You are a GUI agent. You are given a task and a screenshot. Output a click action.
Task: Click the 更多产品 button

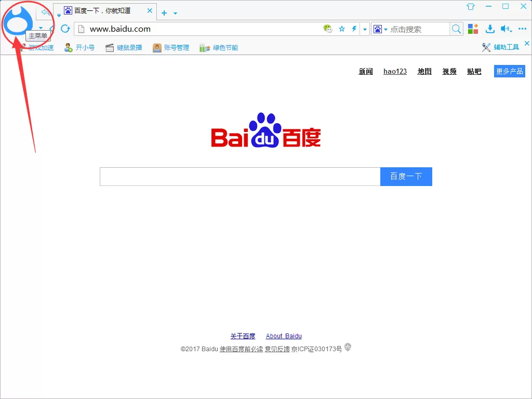(x=510, y=71)
